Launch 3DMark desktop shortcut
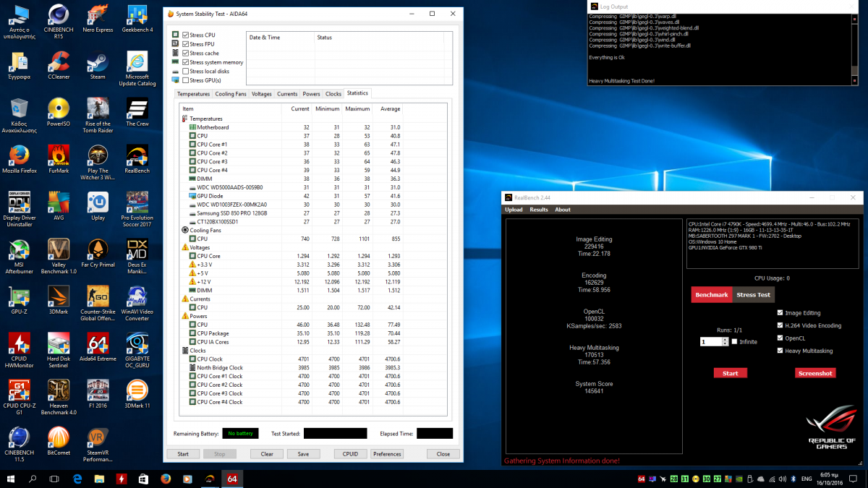 coord(59,300)
